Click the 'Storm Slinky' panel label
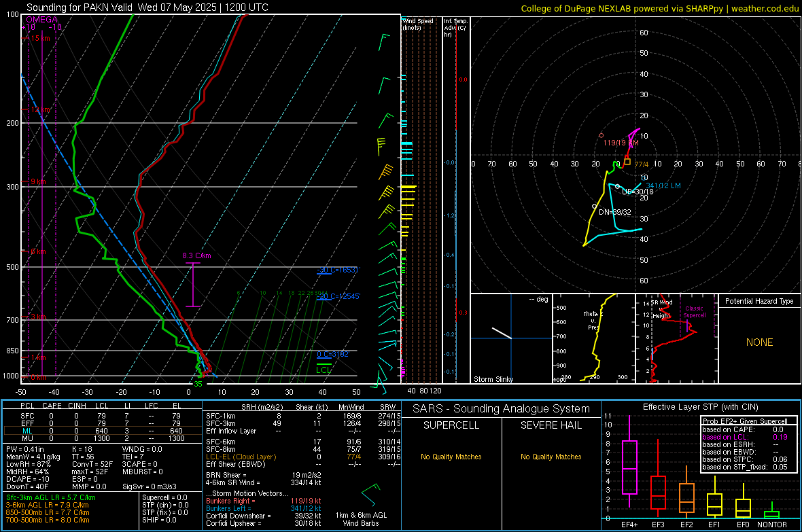The height and width of the screenshot is (532, 802). click(x=493, y=379)
